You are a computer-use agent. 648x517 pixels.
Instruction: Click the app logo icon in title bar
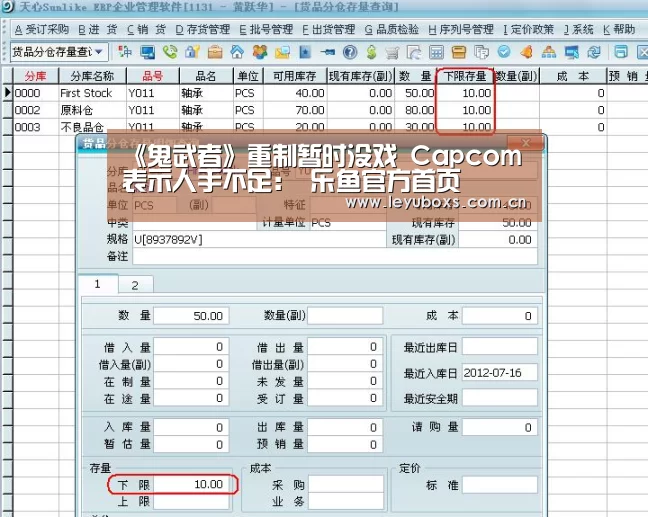coord(7,6)
